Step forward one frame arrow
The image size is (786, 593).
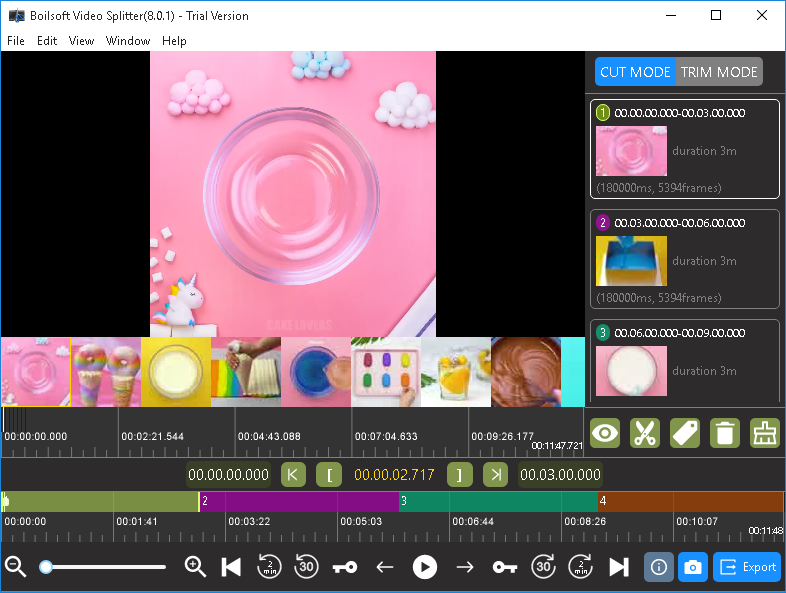click(x=465, y=567)
